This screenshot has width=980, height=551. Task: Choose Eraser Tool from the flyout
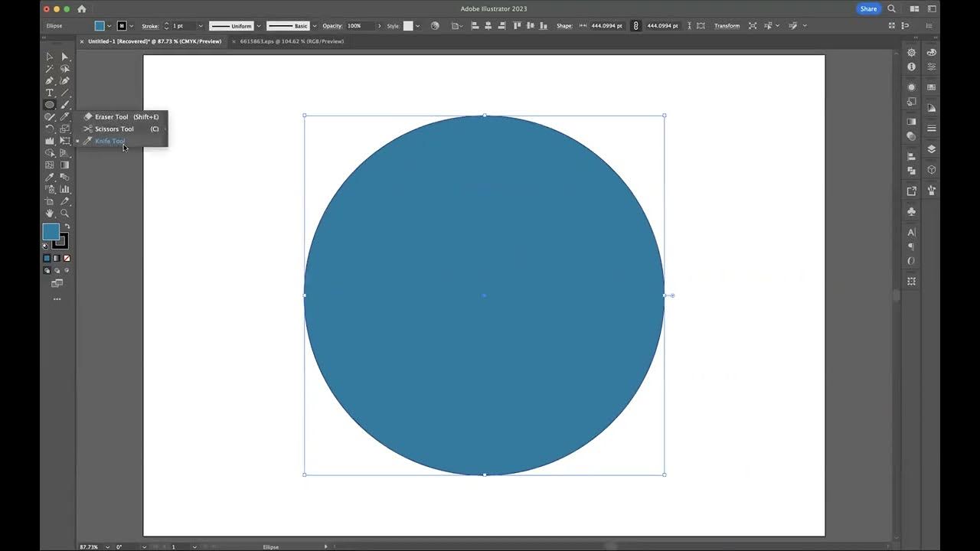(x=122, y=117)
